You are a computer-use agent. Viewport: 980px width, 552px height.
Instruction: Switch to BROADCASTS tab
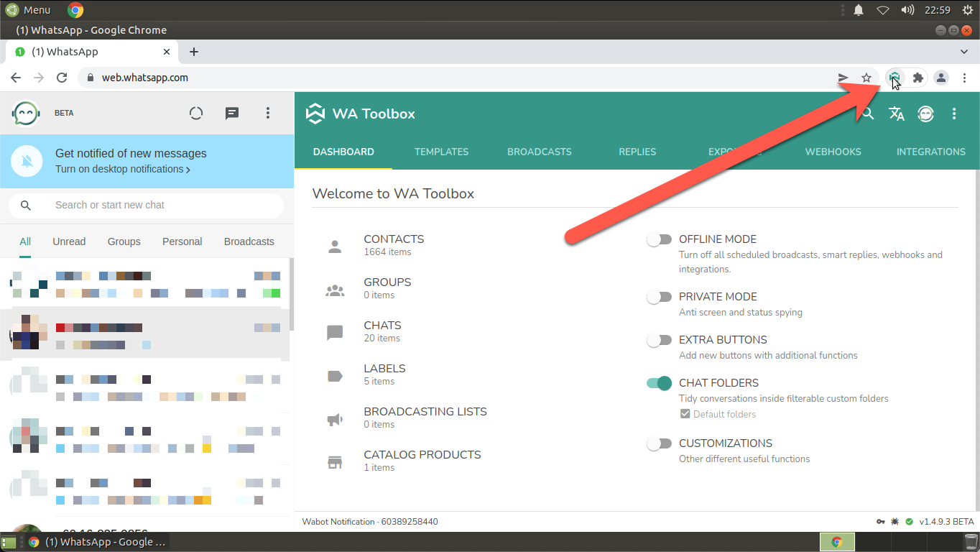[x=540, y=152]
